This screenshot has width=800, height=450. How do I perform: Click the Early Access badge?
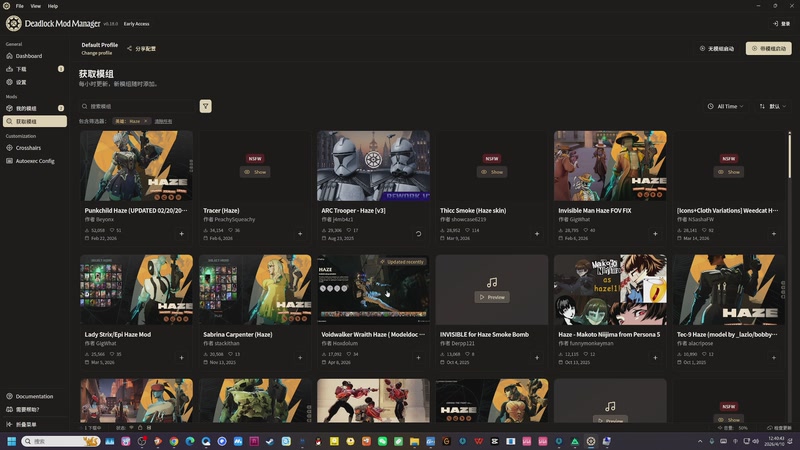(x=136, y=24)
